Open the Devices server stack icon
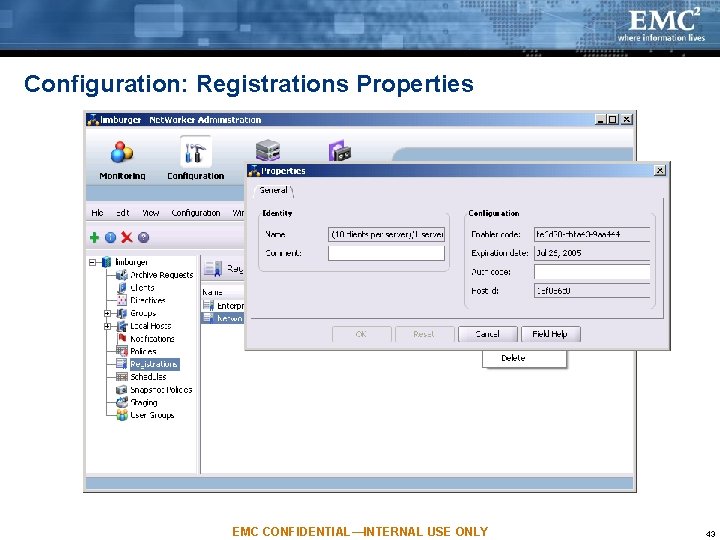 [268, 150]
